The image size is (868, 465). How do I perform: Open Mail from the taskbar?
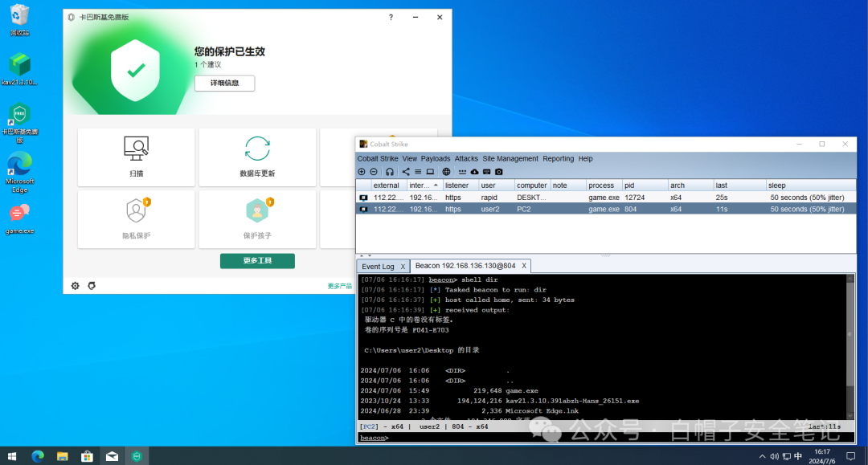112,456
